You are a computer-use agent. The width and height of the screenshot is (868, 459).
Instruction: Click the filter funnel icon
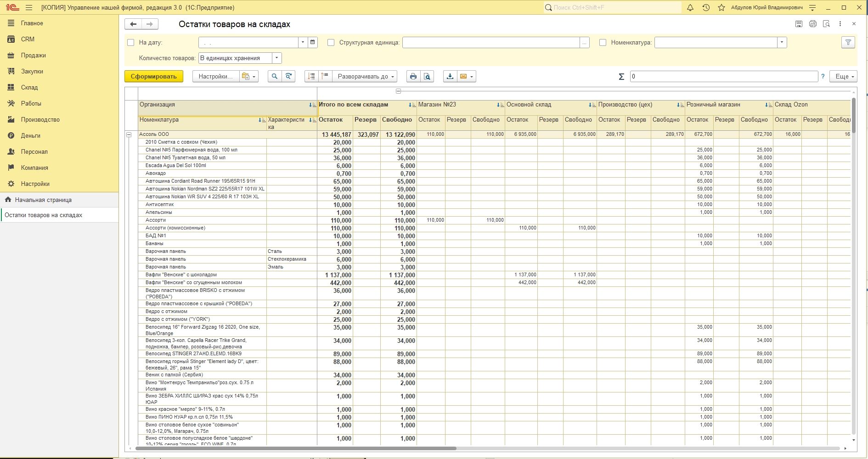click(848, 42)
